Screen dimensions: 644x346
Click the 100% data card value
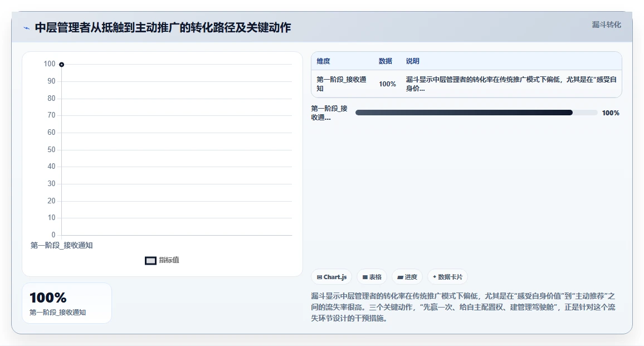click(x=48, y=298)
